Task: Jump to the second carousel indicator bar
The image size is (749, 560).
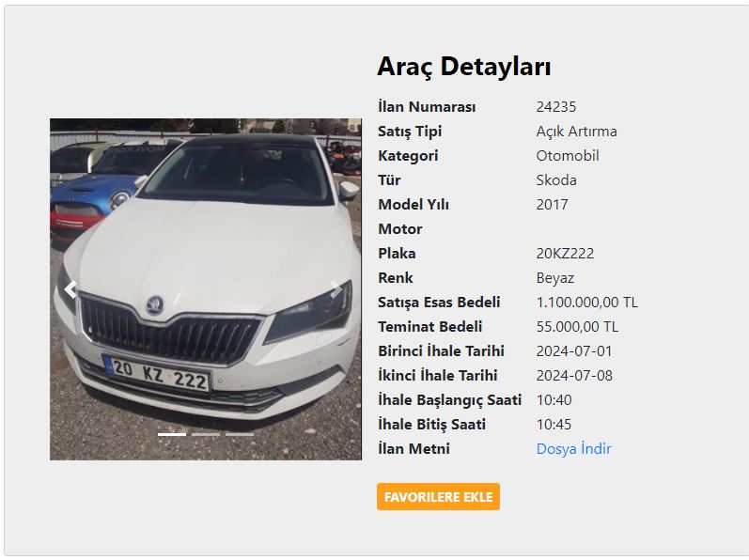Action: [x=206, y=434]
